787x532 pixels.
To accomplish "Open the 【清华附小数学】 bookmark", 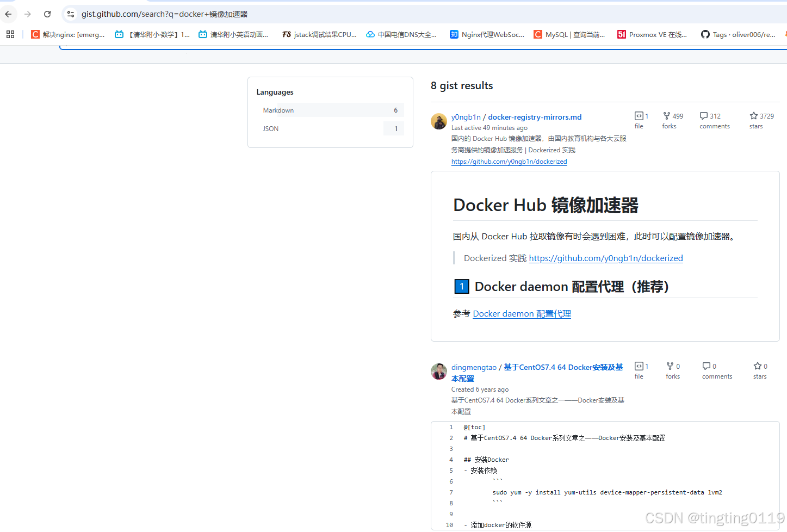I will coord(152,34).
